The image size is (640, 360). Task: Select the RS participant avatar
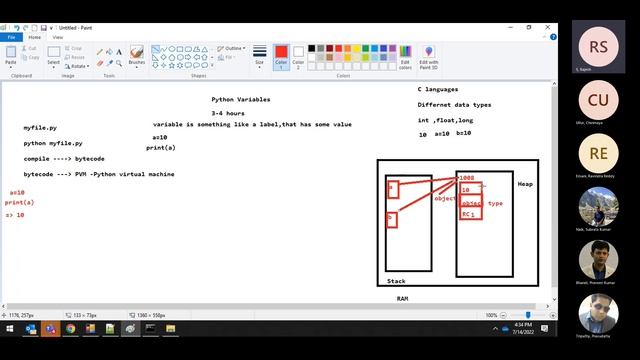tap(598, 47)
